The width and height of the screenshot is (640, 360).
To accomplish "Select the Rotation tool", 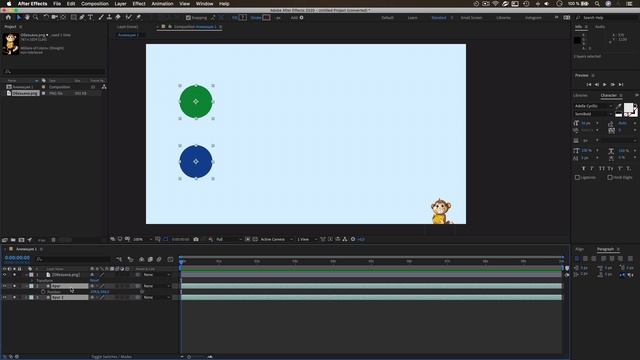I will [46, 18].
